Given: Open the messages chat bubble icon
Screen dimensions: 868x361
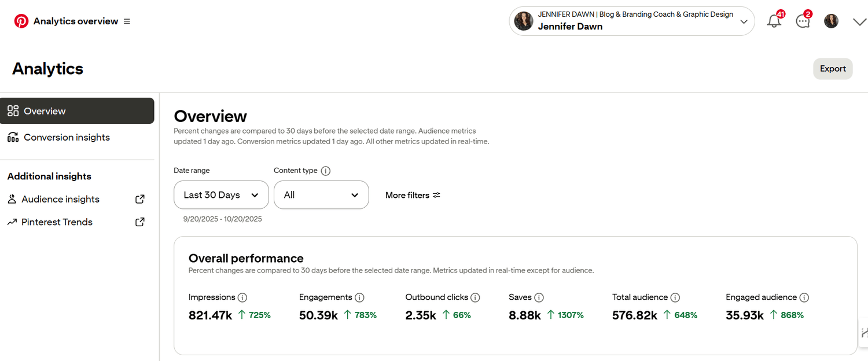Looking at the screenshot, I should tap(803, 21).
